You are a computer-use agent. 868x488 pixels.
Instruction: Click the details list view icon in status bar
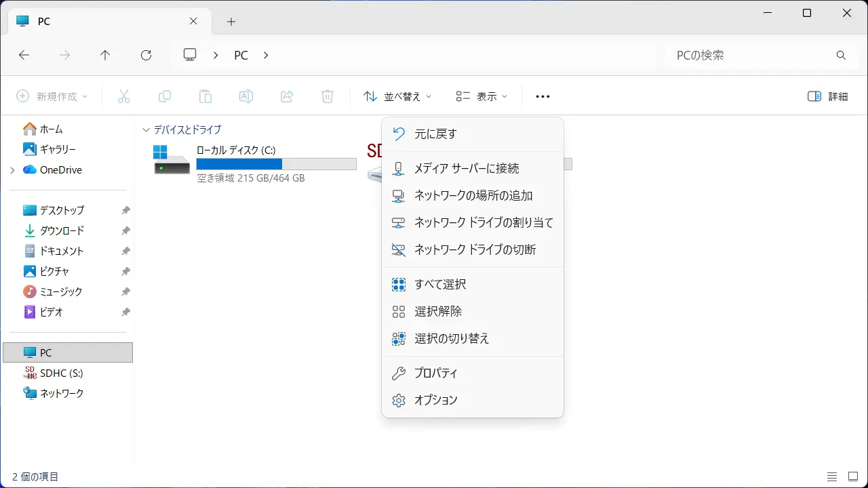pos(832,477)
